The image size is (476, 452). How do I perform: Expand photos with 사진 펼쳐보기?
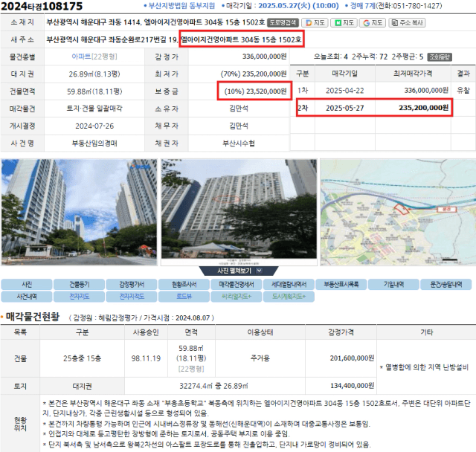click(x=239, y=271)
